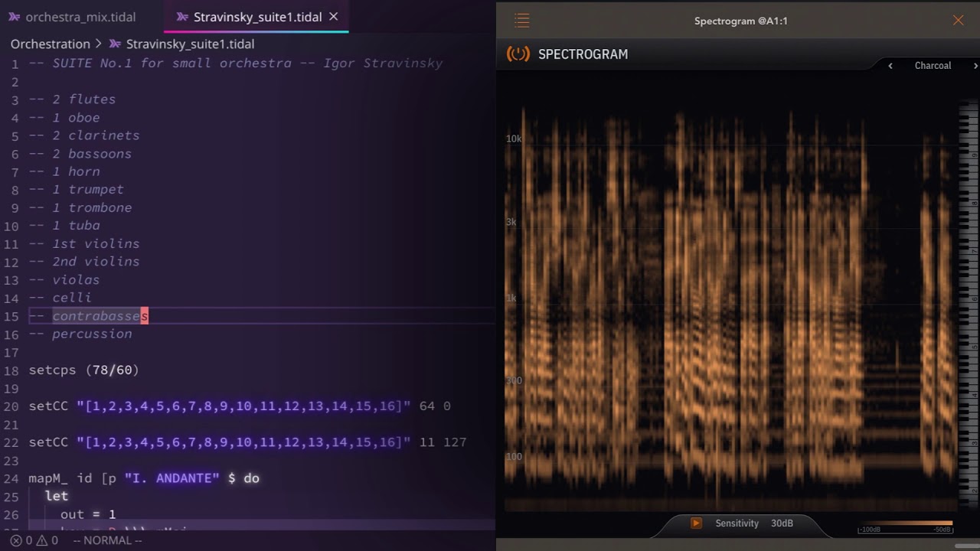Click the setCC line ending '64 0'
Viewport: 980px width, 551px height.
point(240,406)
